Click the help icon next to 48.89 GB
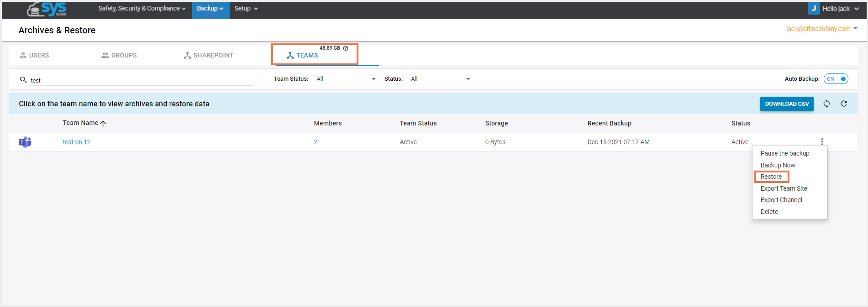 point(346,48)
